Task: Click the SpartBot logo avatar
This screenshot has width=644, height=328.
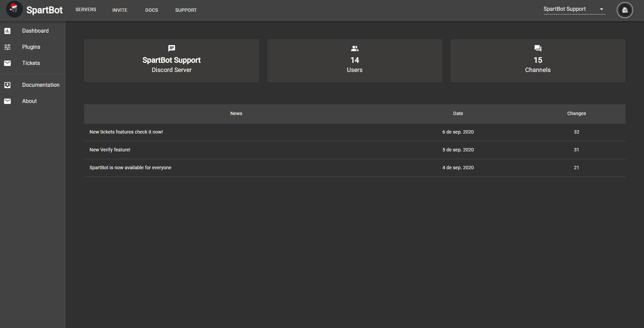Action: [x=14, y=9]
